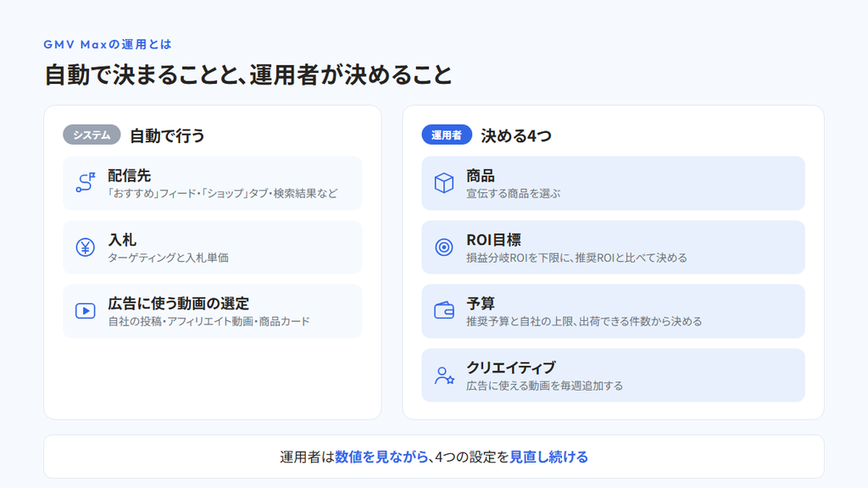Viewport: 868px width, 488px height.
Task: Click the blue text 数値を見ながら
Action: [x=381, y=457]
